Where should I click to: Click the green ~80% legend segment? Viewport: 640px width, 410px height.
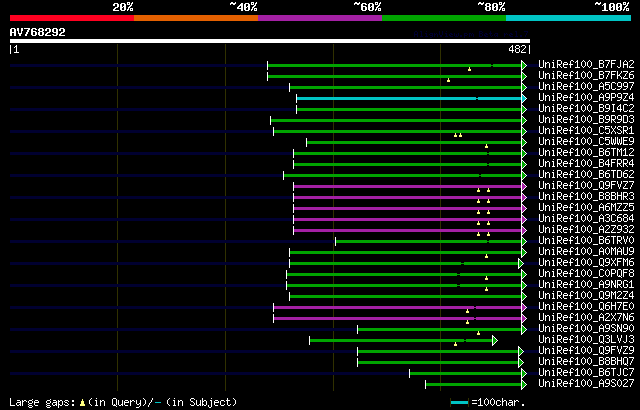click(444, 18)
